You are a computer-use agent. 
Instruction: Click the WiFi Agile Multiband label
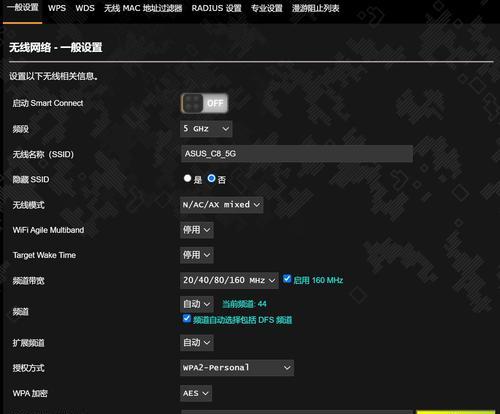(48, 230)
